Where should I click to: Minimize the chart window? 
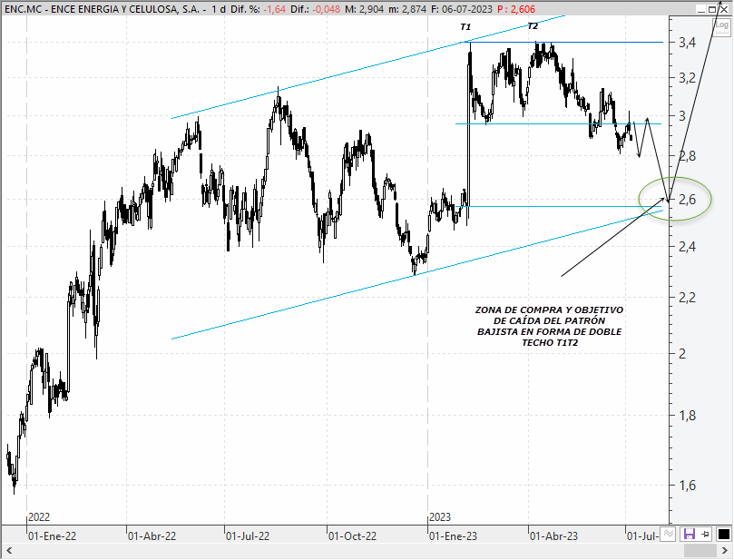tap(700, 9)
